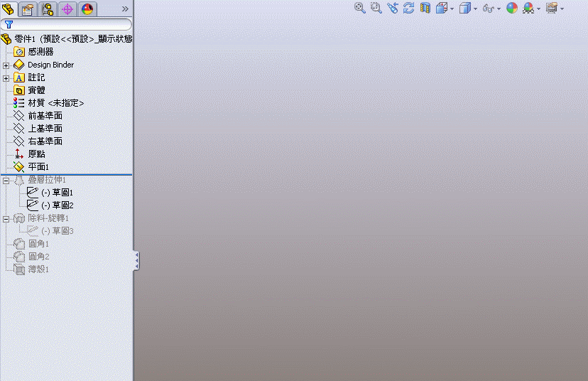Click the panel collapse handle with arrows
This screenshot has width=588, height=381.
click(x=136, y=260)
